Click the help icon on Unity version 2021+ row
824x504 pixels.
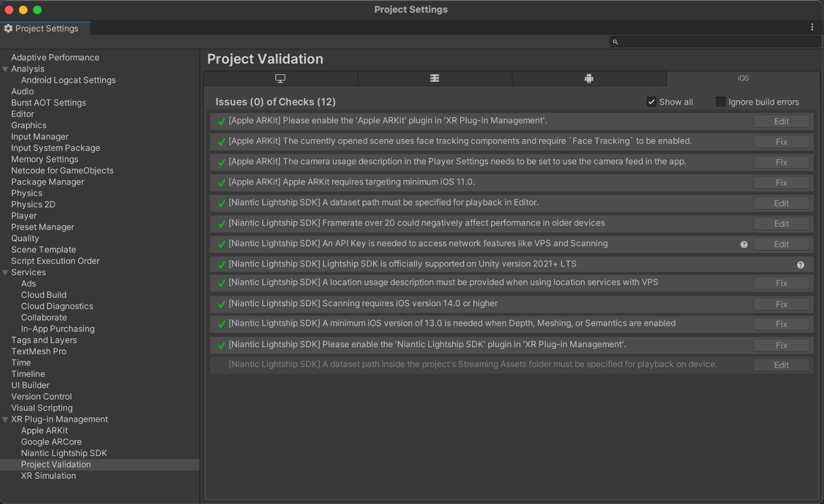click(x=801, y=265)
